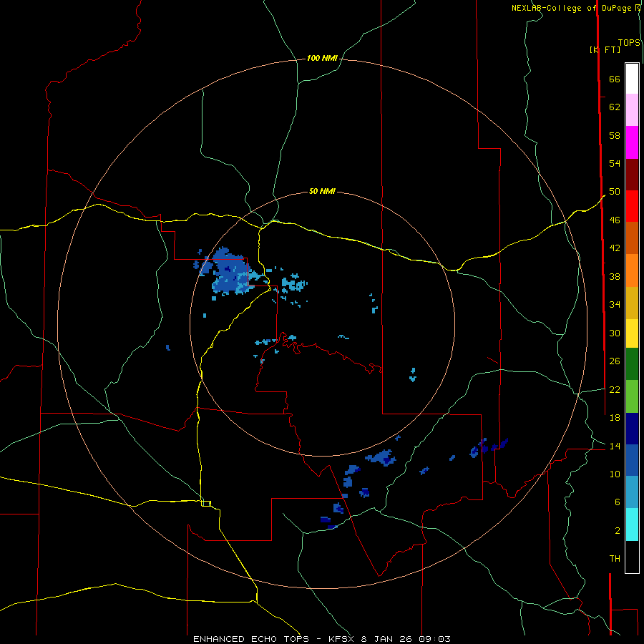
Task: Click the ENHANCED ECHO TOPS title text
Action: point(251,639)
